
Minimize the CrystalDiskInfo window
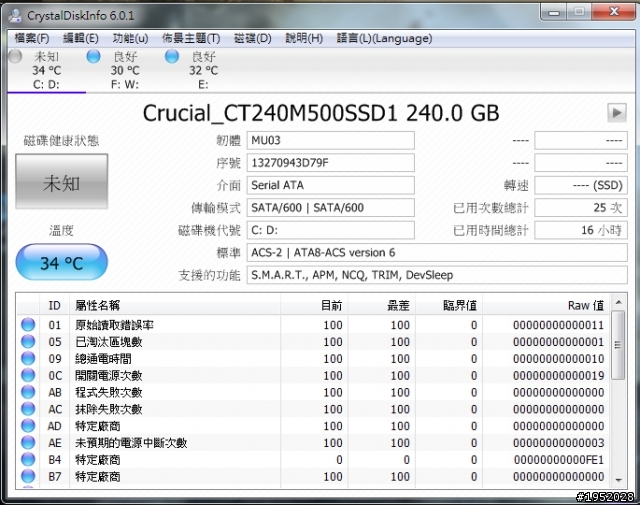pyautogui.click(x=554, y=12)
